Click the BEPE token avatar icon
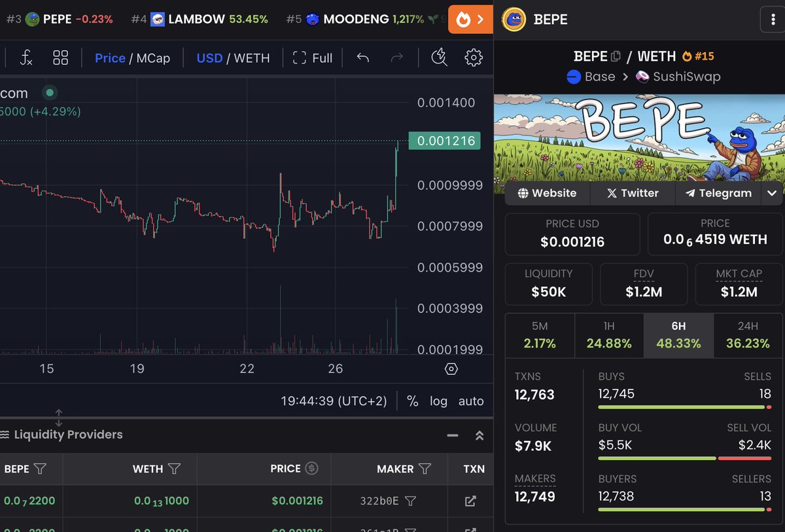Viewport: 785px width, 532px height. click(514, 20)
